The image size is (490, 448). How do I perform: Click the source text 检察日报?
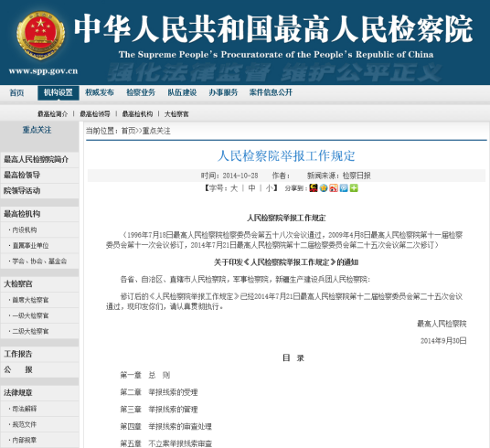point(357,176)
